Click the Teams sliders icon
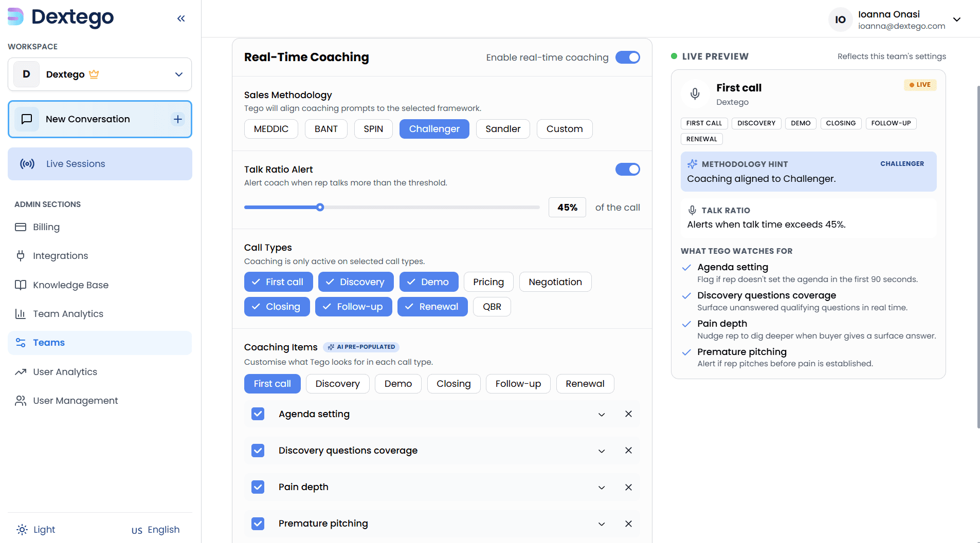 [21, 343]
